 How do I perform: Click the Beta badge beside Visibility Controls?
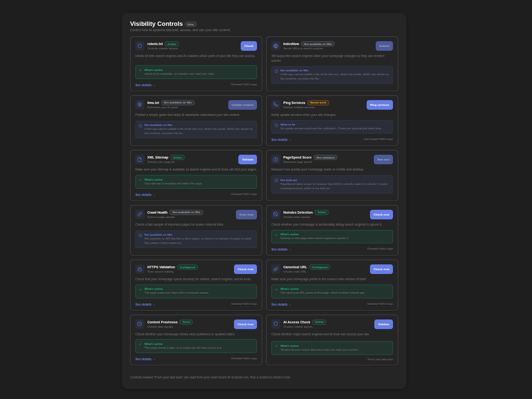pyautogui.click(x=191, y=24)
